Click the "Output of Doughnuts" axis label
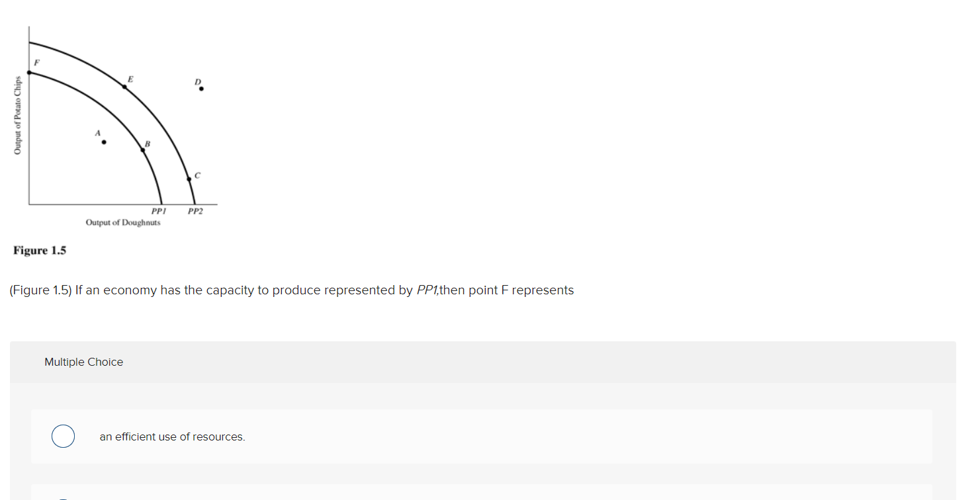Screen dimensions: 980x500 click(123, 223)
